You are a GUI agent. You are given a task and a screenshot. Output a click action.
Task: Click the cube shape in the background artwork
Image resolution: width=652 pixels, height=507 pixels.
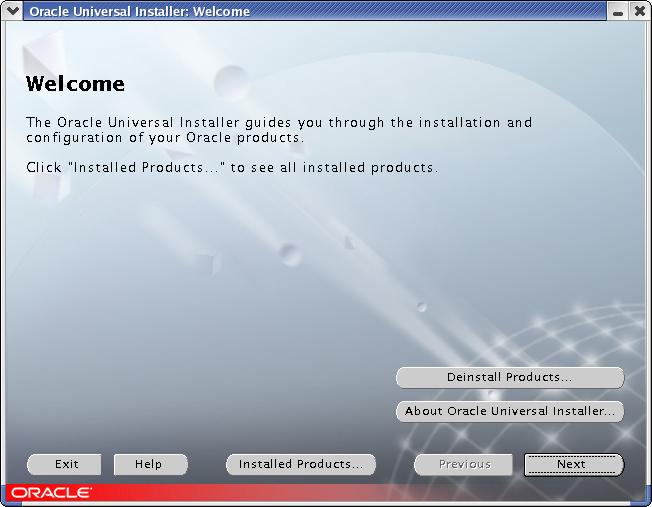[206, 263]
